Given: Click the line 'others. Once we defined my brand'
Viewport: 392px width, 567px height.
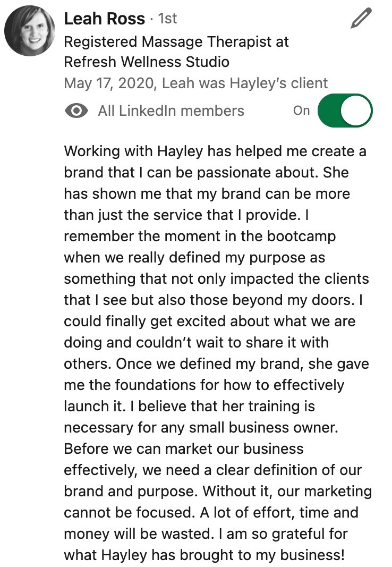Looking at the screenshot, I should pyautogui.click(x=216, y=364).
